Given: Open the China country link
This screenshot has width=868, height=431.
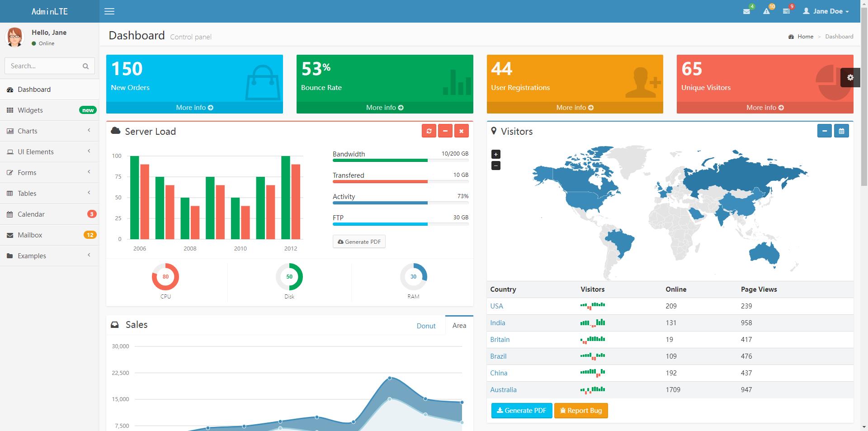Looking at the screenshot, I should [x=499, y=373].
